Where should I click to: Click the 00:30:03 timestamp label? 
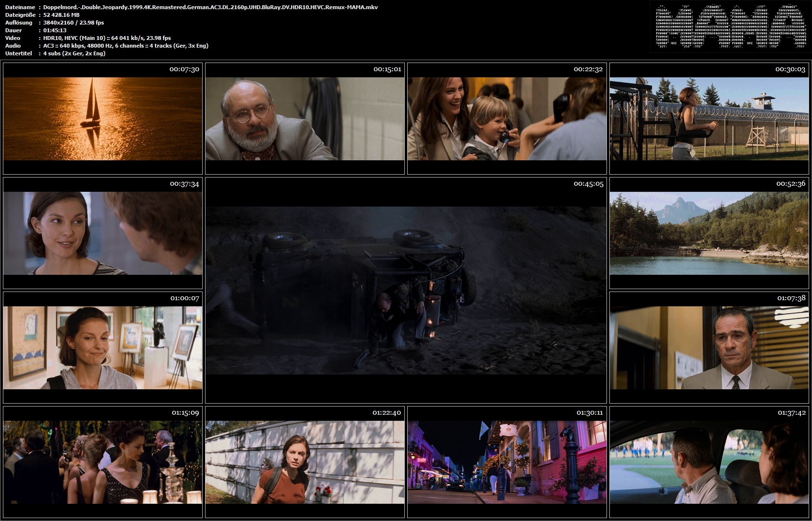pos(790,69)
